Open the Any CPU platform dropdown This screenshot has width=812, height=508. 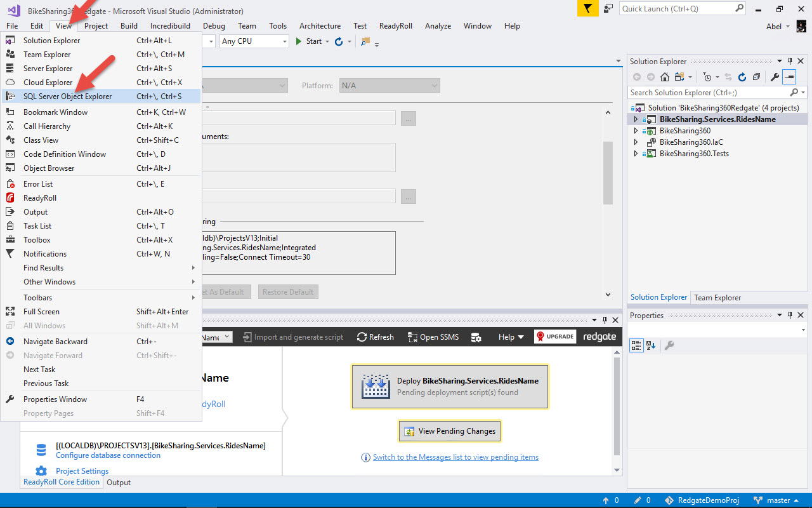pos(254,41)
